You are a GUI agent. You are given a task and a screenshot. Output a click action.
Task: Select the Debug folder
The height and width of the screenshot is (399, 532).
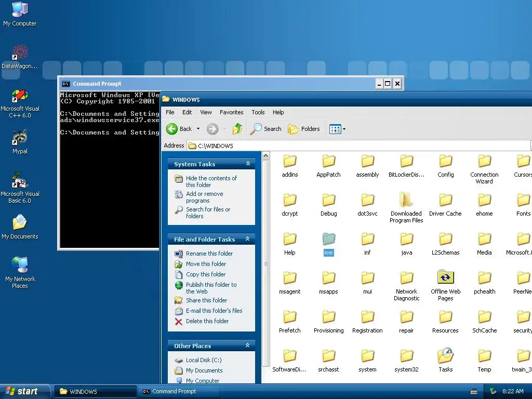(x=329, y=205)
